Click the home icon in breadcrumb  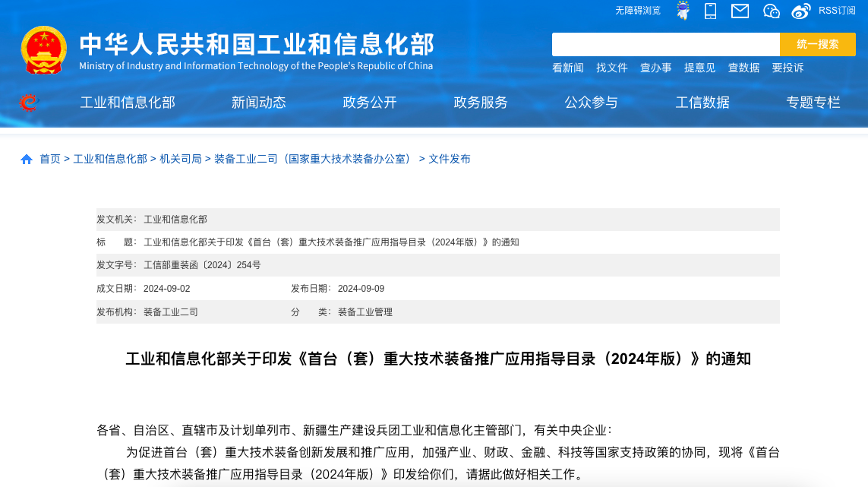click(x=27, y=159)
